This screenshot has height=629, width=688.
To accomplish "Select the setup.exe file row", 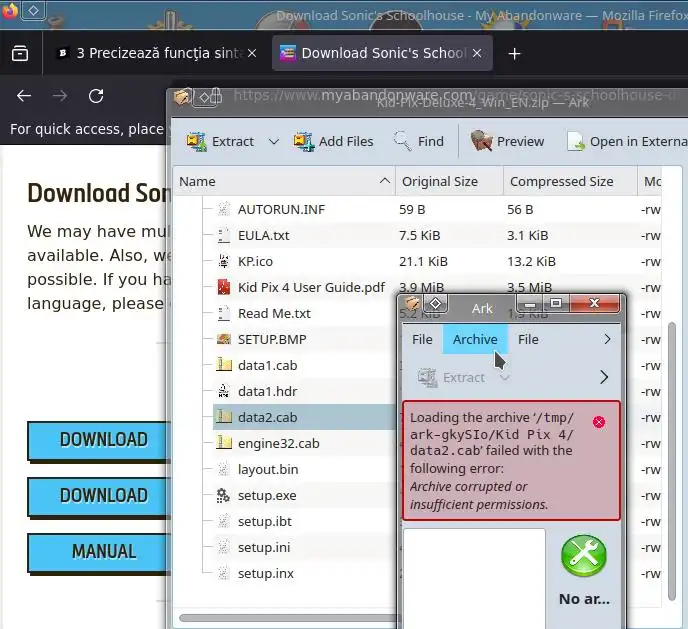I will pos(267,495).
